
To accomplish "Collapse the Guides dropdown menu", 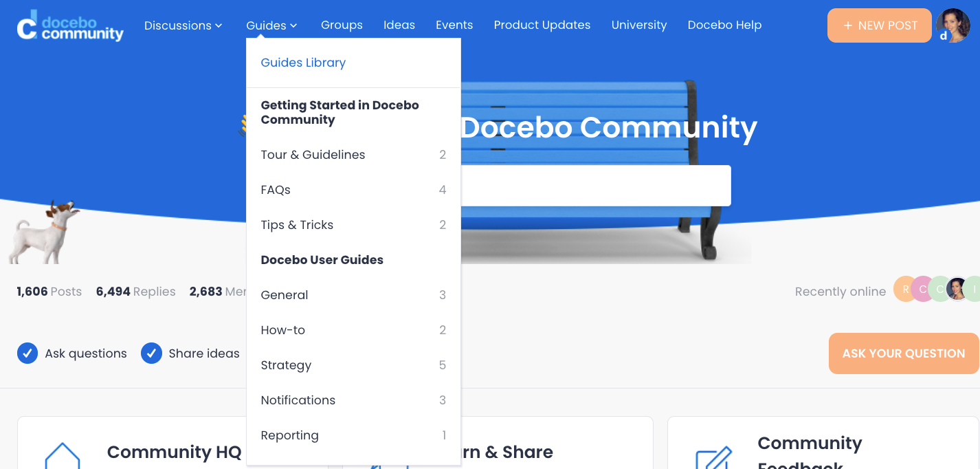I will tap(272, 25).
